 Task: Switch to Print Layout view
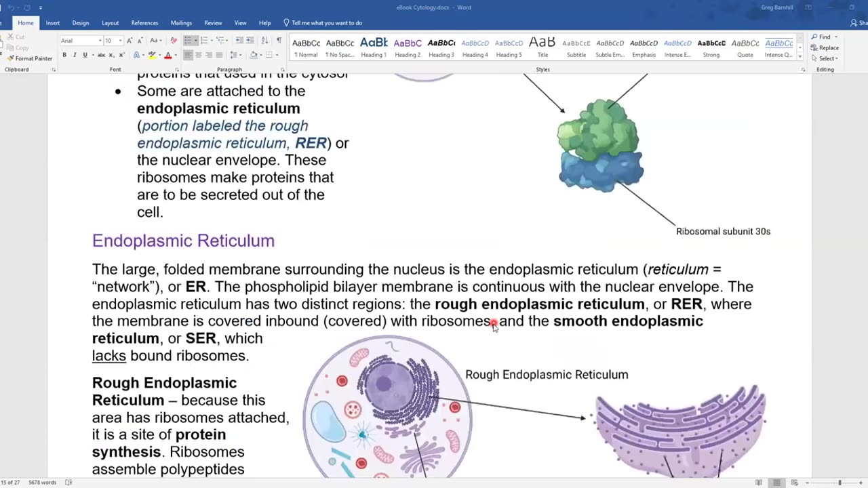[776, 483]
